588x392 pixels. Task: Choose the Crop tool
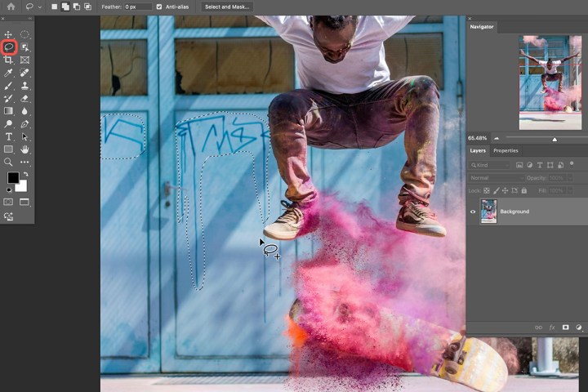coord(9,60)
